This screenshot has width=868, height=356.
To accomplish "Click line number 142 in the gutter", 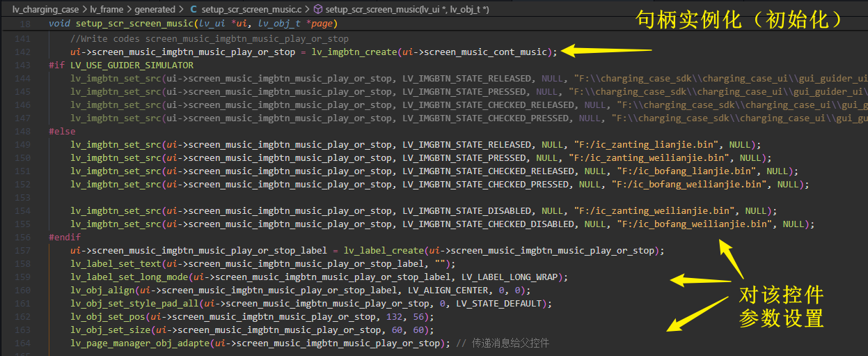I will pyautogui.click(x=24, y=52).
